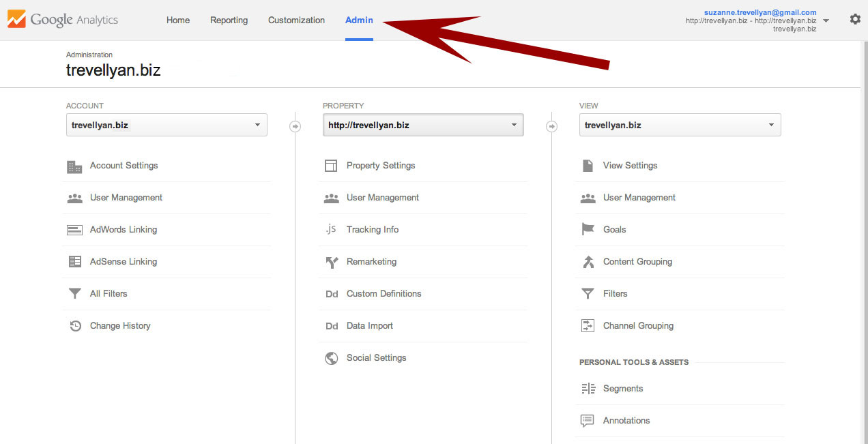
Task: Click the Dd icon beside Data Import
Action: pos(332,326)
